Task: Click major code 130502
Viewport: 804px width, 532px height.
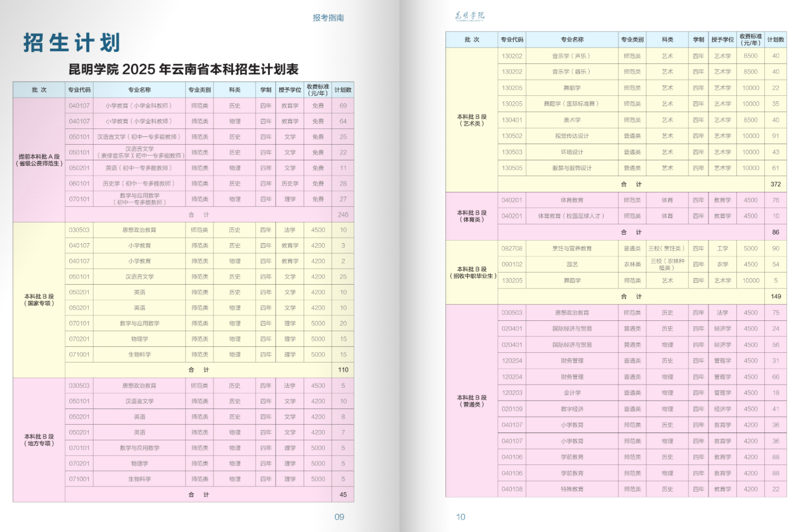Action: click(x=512, y=136)
